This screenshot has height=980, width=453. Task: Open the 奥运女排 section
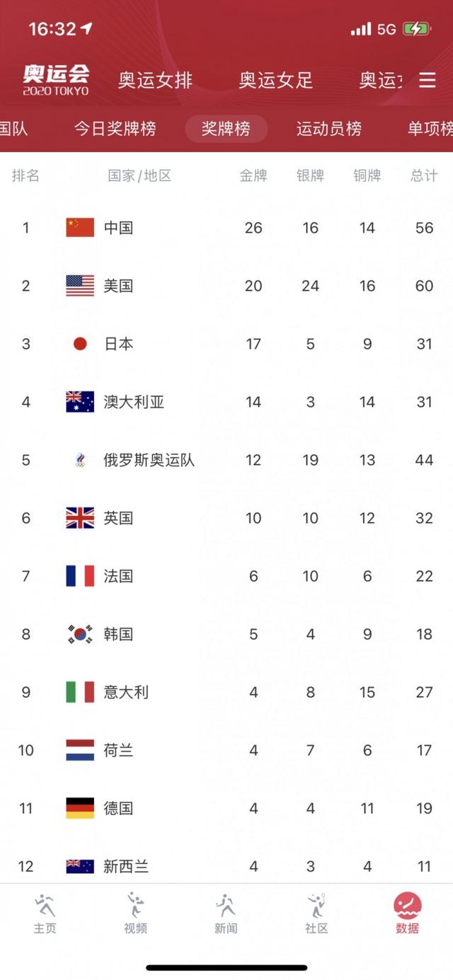tap(155, 80)
